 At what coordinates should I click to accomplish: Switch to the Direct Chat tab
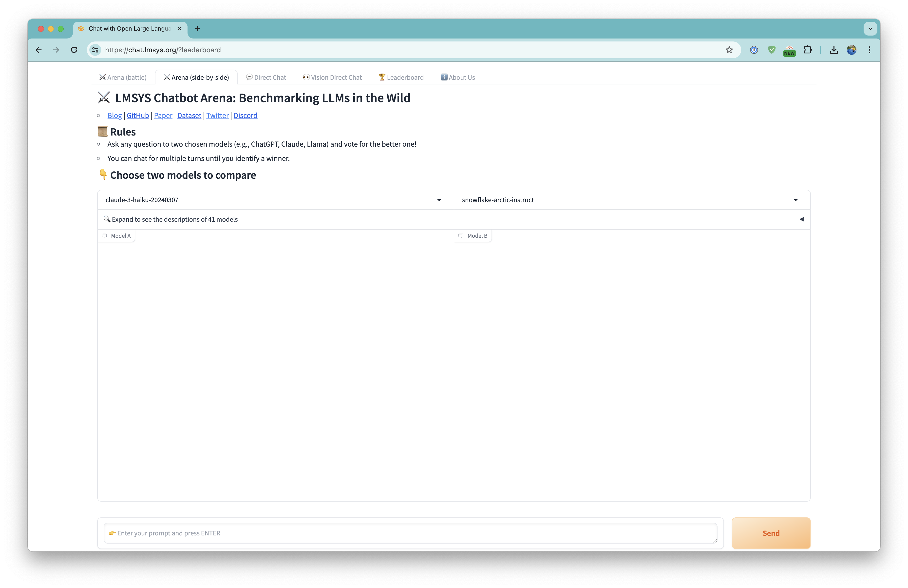266,78
